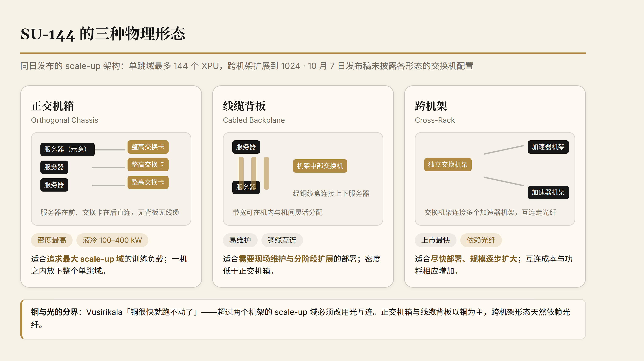
Task: Click the caption 服务器在前、交换卡在后直连，无背板无线缆
Action: [x=110, y=213]
